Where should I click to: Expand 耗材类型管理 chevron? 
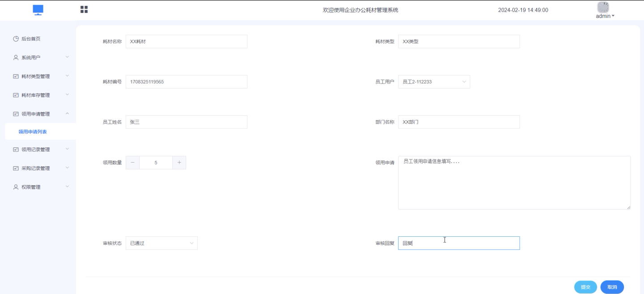point(67,76)
